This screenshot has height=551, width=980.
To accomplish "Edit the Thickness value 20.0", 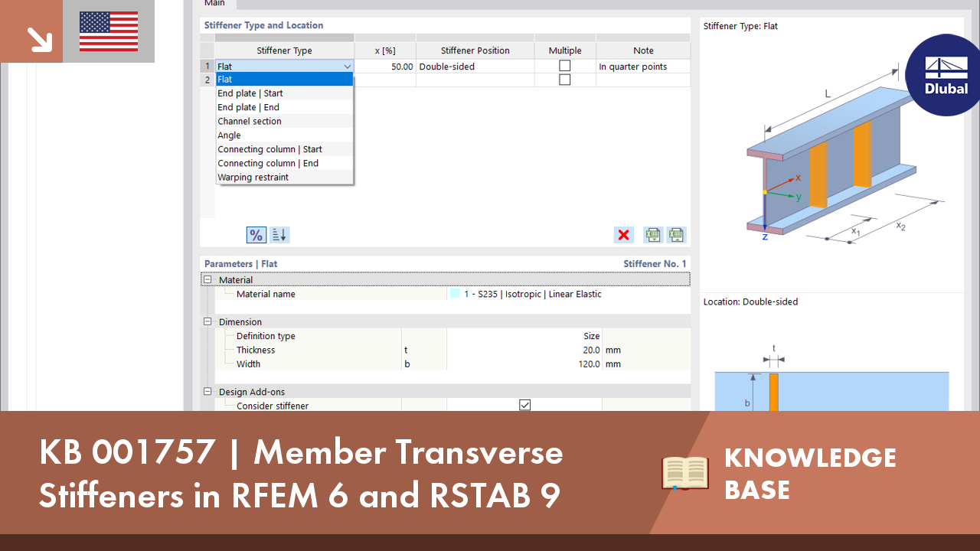I will [524, 350].
